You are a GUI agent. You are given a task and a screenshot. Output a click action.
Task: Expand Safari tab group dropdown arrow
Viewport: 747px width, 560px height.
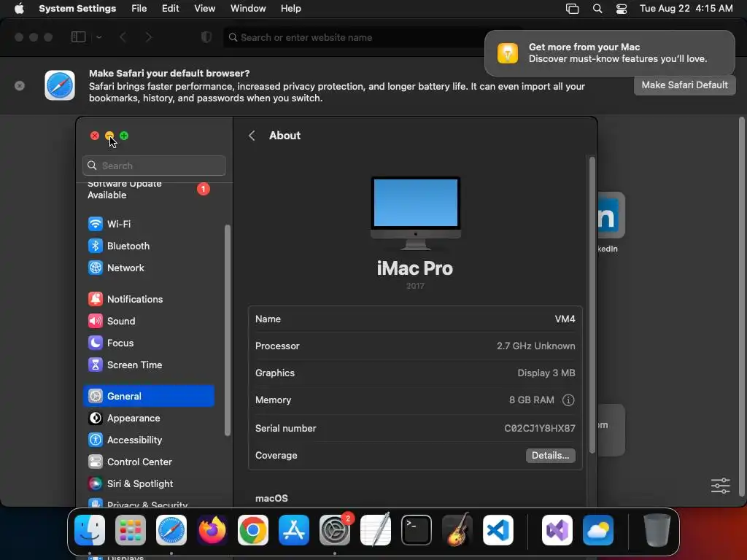pos(98,37)
